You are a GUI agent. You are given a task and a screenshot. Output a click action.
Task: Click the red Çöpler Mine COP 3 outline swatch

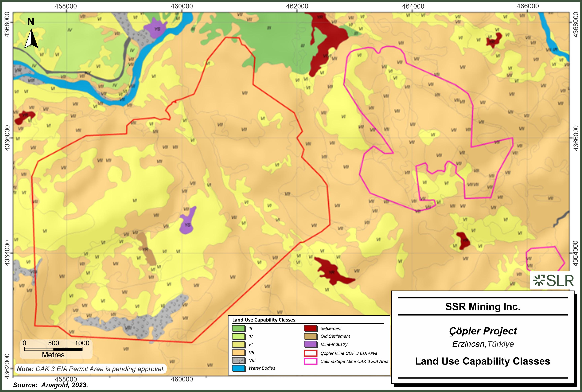click(311, 353)
